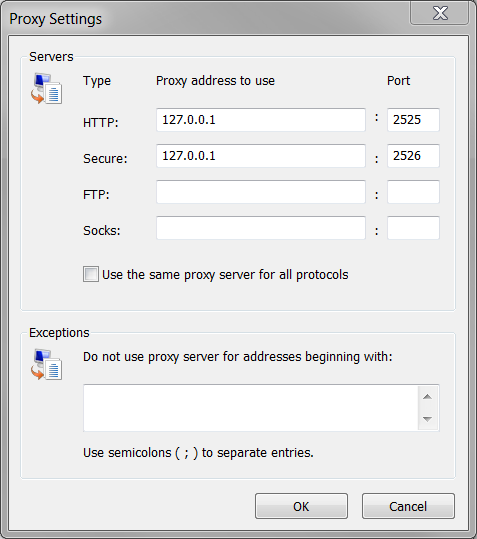Screen dimensions: 477x539
Task: Click Cancel to discard proxy settings
Action: tap(408, 506)
